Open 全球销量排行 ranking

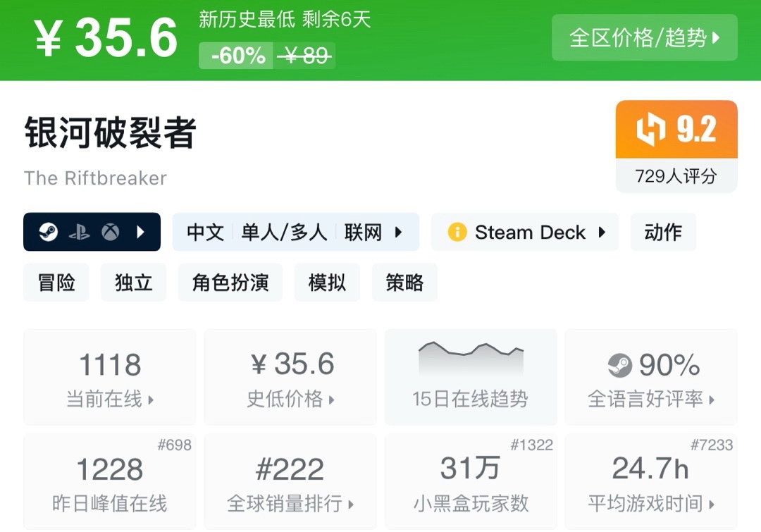(x=290, y=481)
